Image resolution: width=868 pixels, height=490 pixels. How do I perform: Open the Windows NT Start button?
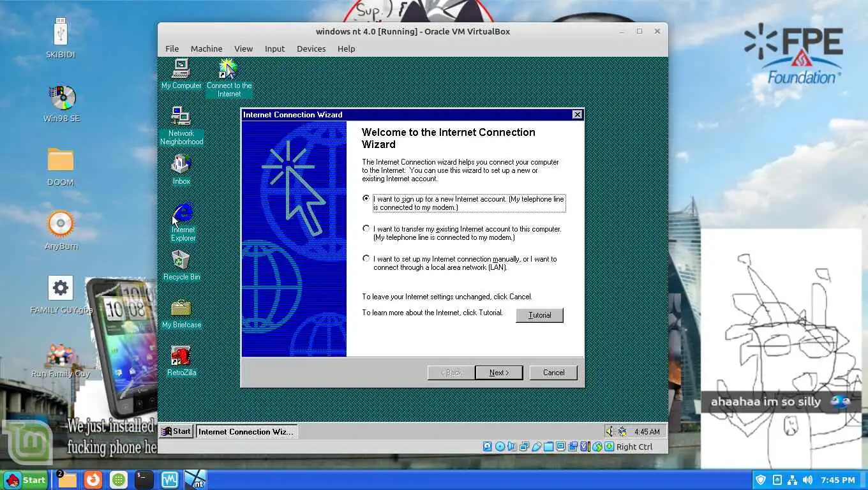(x=176, y=431)
